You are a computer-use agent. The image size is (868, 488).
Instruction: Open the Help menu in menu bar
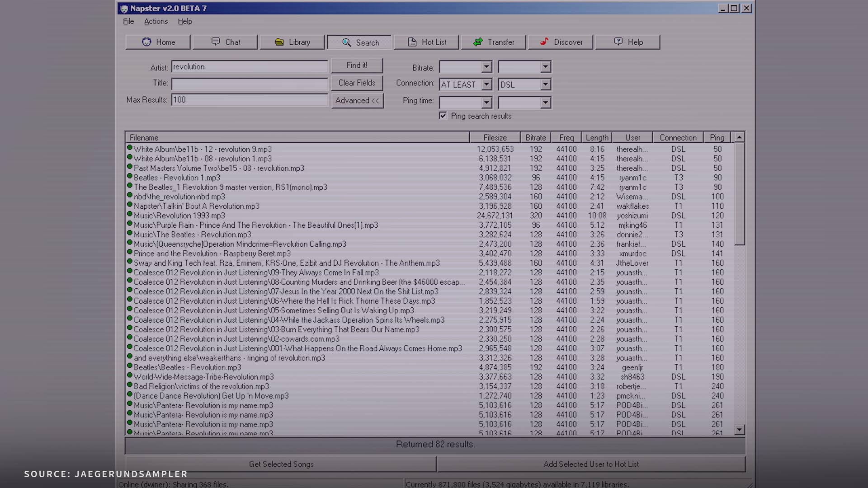(185, 21)
